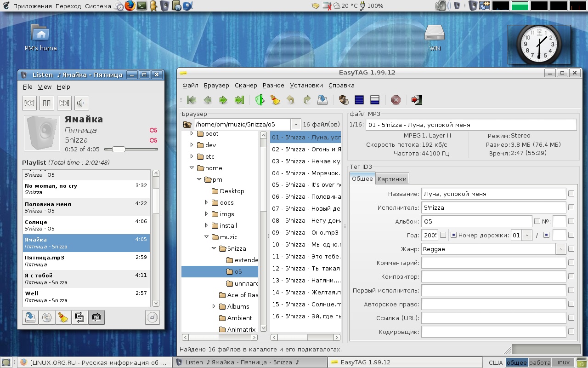Save files with the EasyTAG disk icon
This screenshot has height=368, width=588.
click(322, 100)
